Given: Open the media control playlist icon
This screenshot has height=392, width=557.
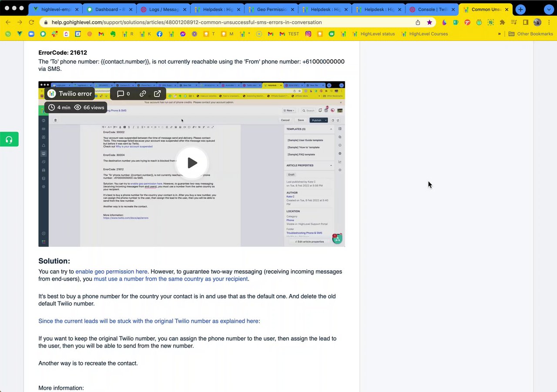Looking at the screenshot, I should pos(514,22).
